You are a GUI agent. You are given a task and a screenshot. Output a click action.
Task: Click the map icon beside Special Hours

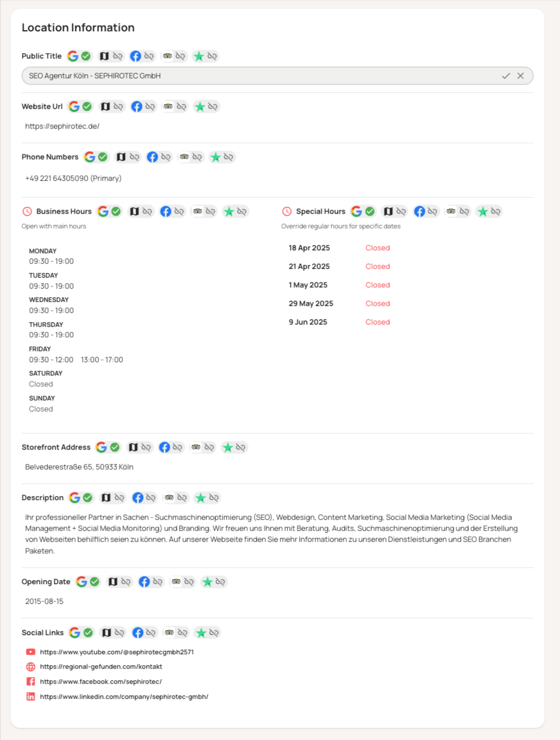[388, 212]
